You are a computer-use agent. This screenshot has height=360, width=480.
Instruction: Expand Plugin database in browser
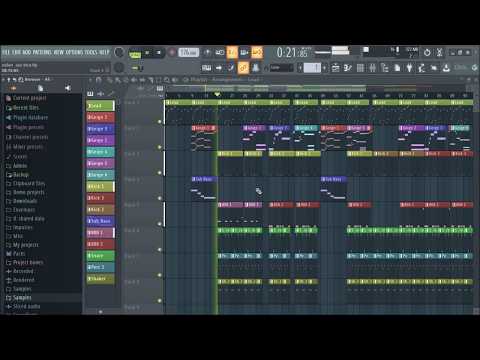click(27, 118)
